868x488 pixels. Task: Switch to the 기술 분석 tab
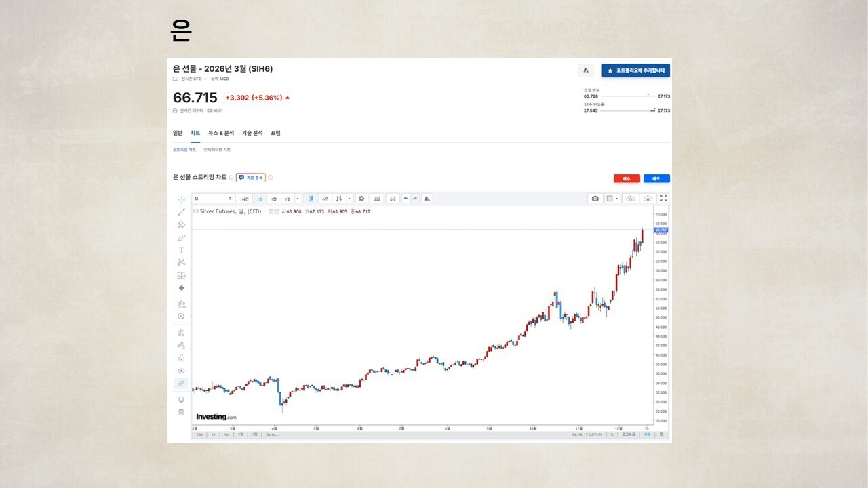click(252, 133)
